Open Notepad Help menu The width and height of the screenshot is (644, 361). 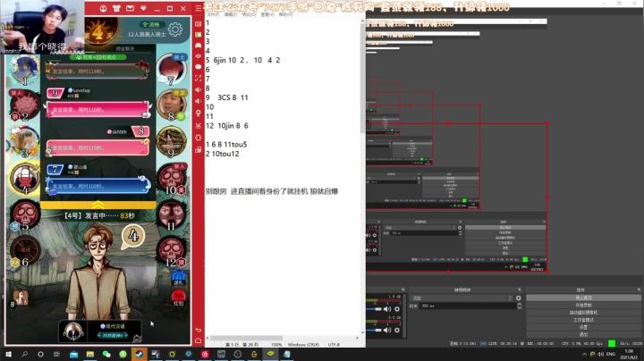[x=285, y=14]
